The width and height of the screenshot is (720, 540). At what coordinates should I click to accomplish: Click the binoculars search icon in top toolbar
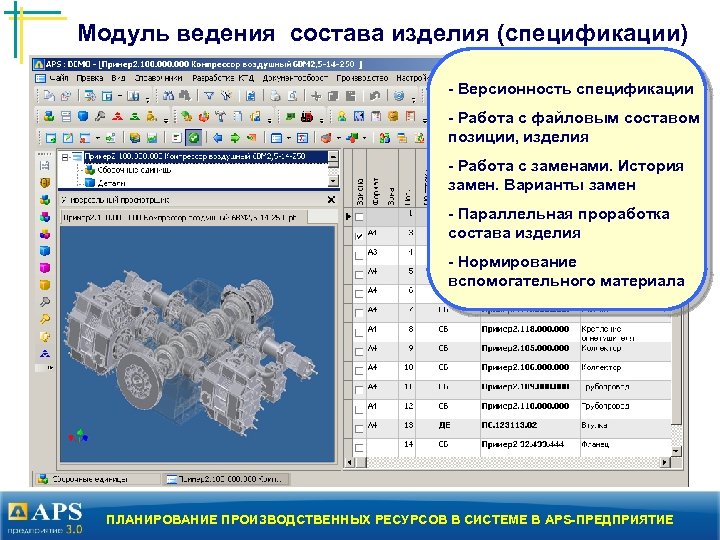point(169,96)
